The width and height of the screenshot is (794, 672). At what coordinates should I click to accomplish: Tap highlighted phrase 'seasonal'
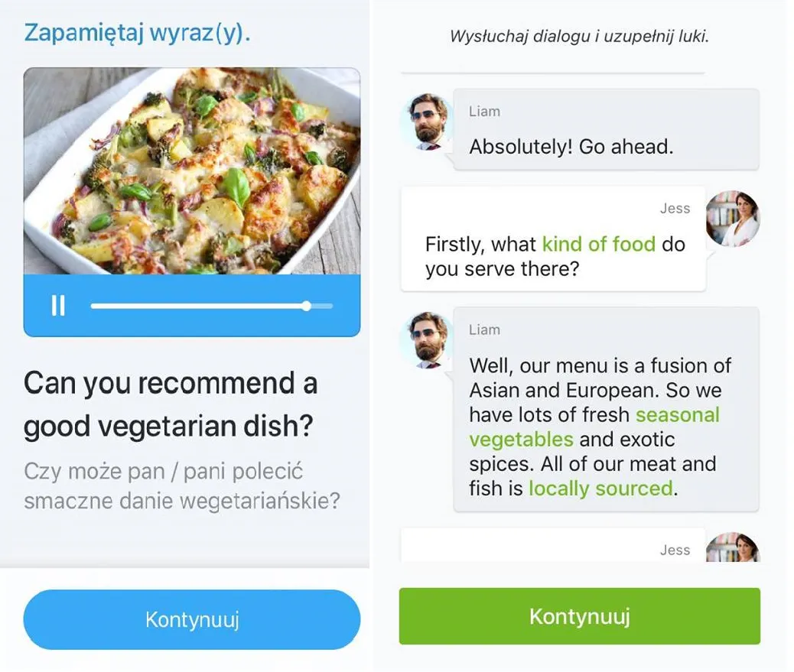(x=678, y=415)
